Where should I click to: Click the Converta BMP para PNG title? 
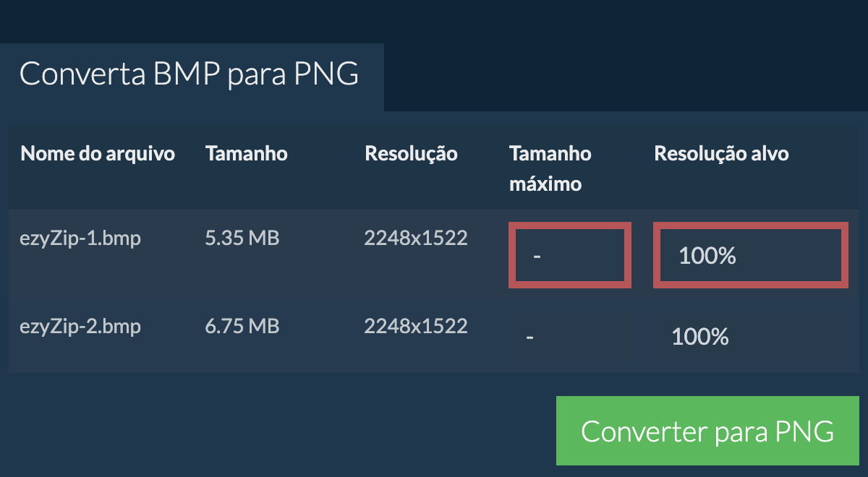tap(190, 73)
